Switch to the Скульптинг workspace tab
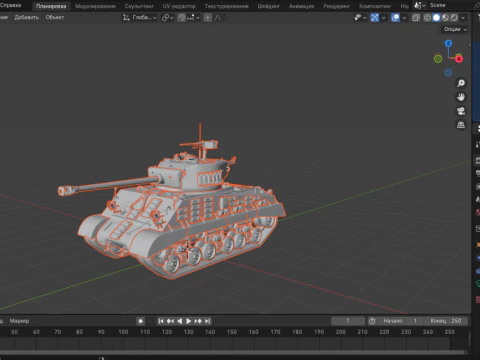Image resolution: width=480 pixels, height=360 pixels. [x=139, y=6]
